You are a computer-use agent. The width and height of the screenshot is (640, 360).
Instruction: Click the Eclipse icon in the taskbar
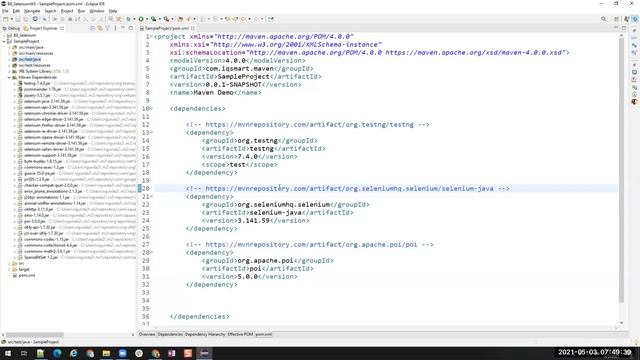(x=204, y=353)
